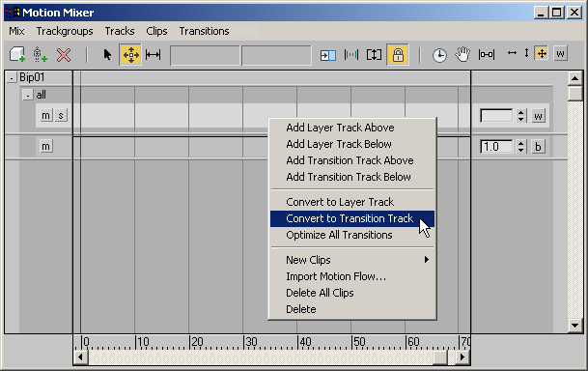Viewport: 588px width, 371px height.
Task: Click the Add Trackgroup icon
Action: [x=17, y=55]
